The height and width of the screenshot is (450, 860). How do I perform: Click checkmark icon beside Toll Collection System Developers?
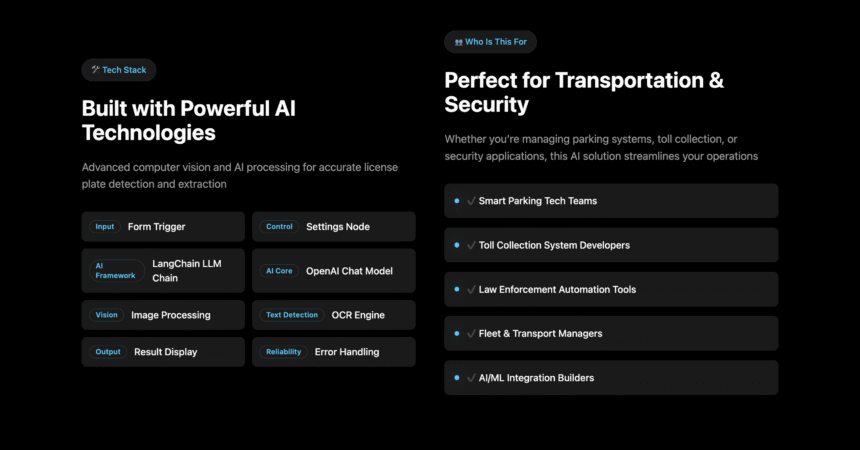(x=471, y=245)
